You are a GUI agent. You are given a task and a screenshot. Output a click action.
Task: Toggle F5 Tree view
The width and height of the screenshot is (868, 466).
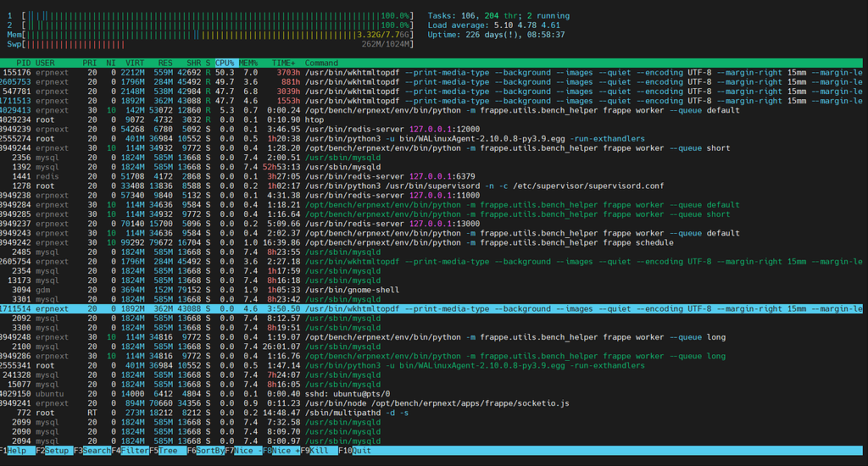(x=168, y=451)
